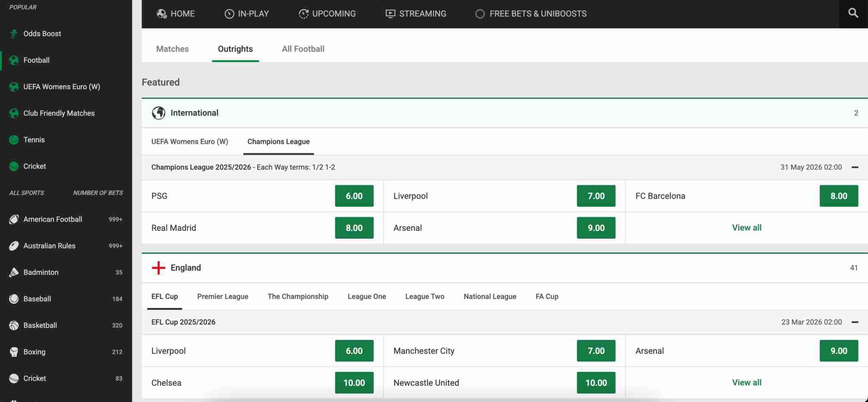Open UPCOMING in top navigation
Screen dimensions: 868x402
327,14
